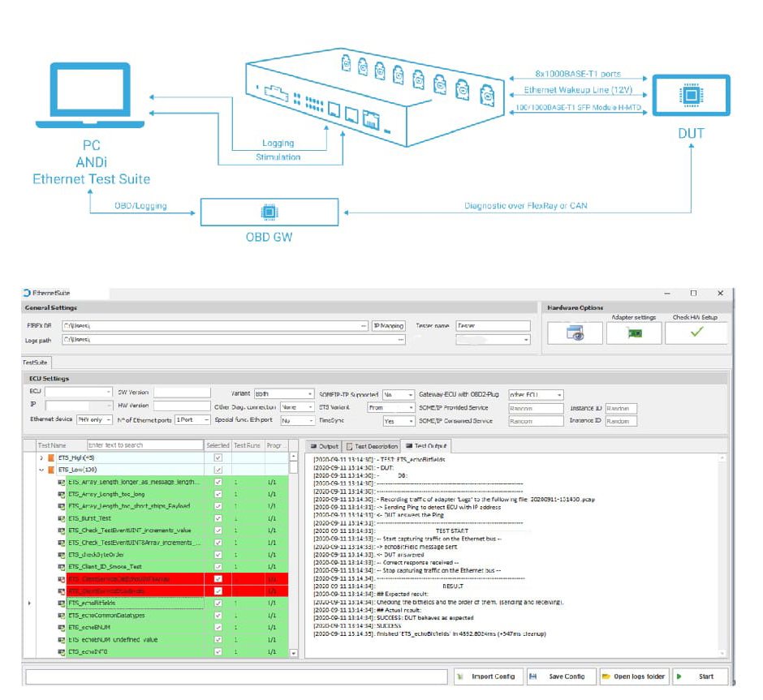Viewport: 763px width, 700px height.
Task: Click the test icon of ETS_echoENUM
Action: 62,628
